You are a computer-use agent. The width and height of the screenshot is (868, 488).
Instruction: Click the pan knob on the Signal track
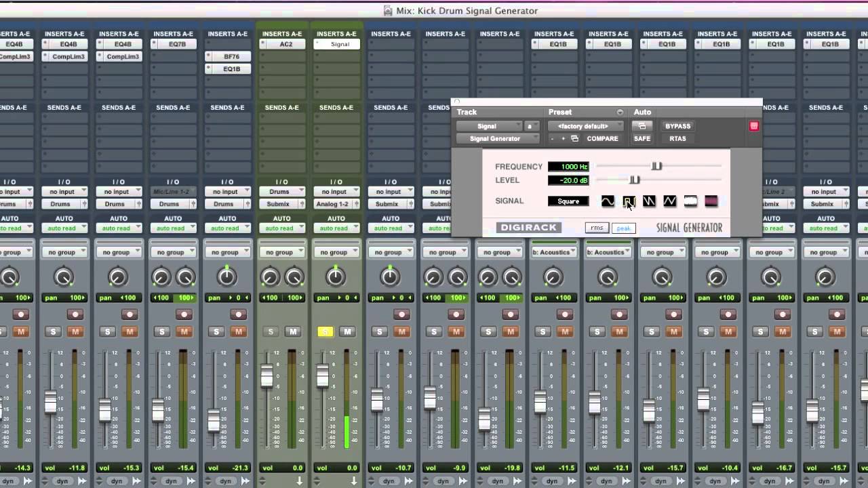pyautogui.click(x=335, y=277)
